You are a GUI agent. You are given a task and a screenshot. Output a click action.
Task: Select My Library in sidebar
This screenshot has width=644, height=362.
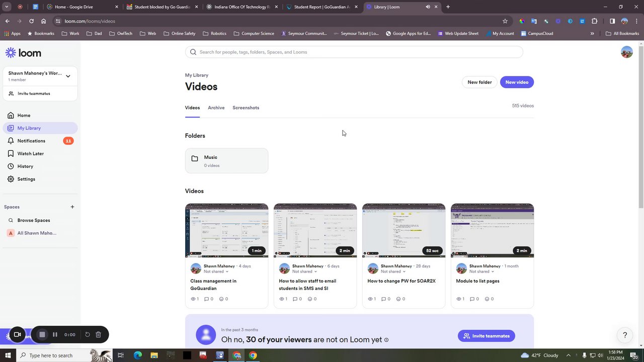coord(40,128)
